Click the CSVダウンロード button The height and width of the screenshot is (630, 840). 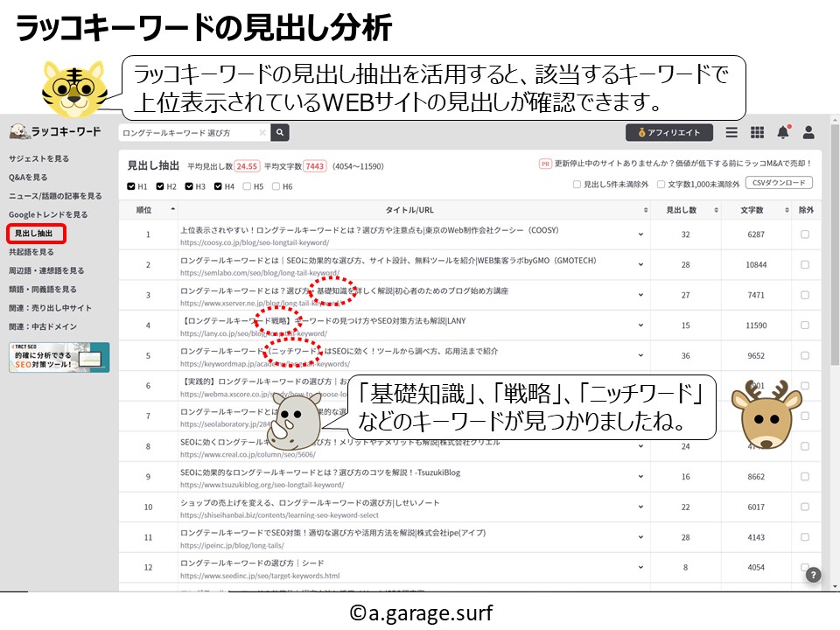[779, 183]
